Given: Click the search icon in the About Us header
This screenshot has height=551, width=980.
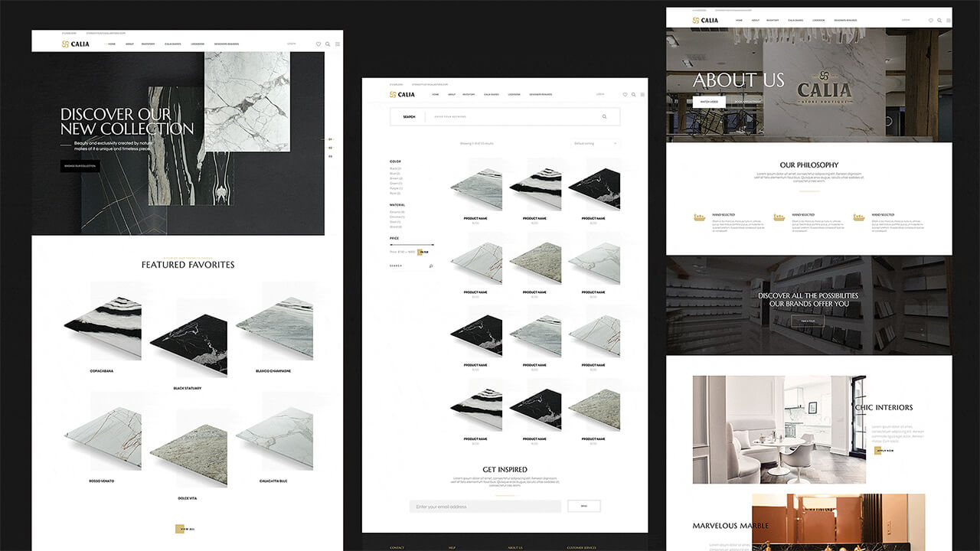Looking at the screenshot, I should point(939,20).
